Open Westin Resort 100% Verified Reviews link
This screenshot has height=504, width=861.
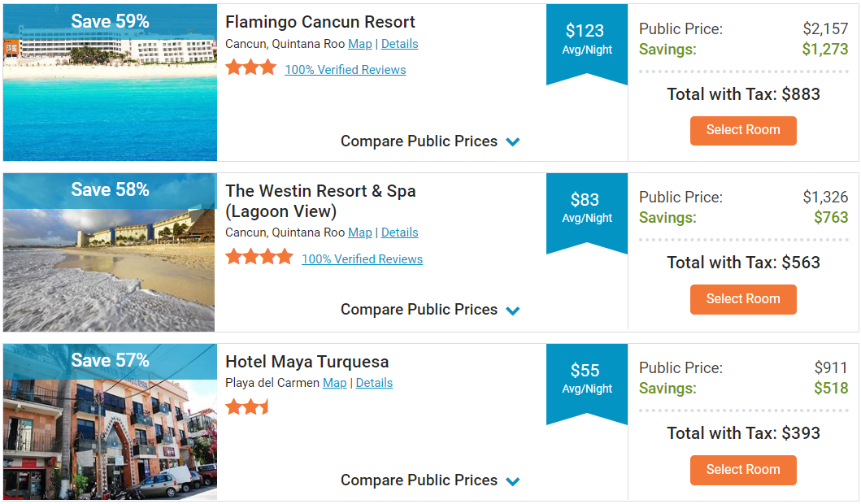362,259
